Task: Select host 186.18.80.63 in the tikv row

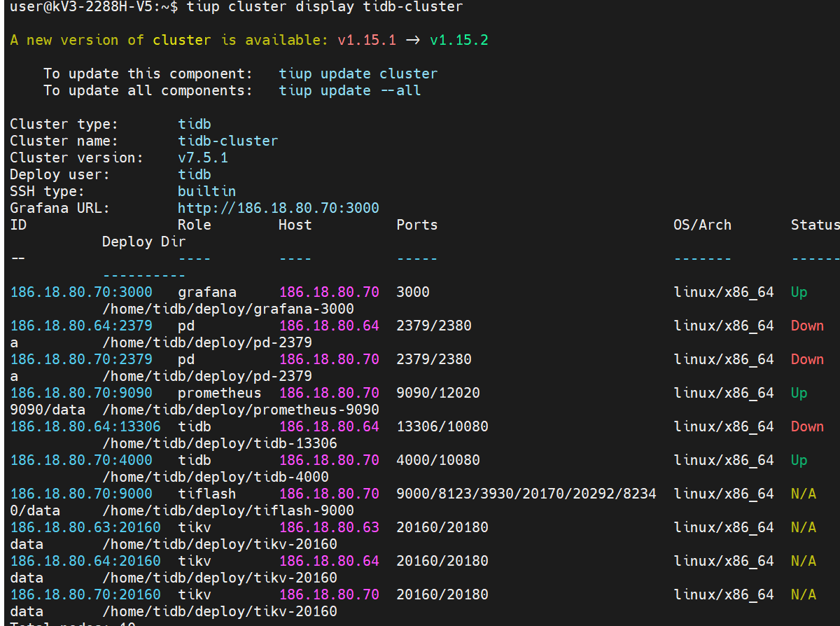Action: pos(329,527)
